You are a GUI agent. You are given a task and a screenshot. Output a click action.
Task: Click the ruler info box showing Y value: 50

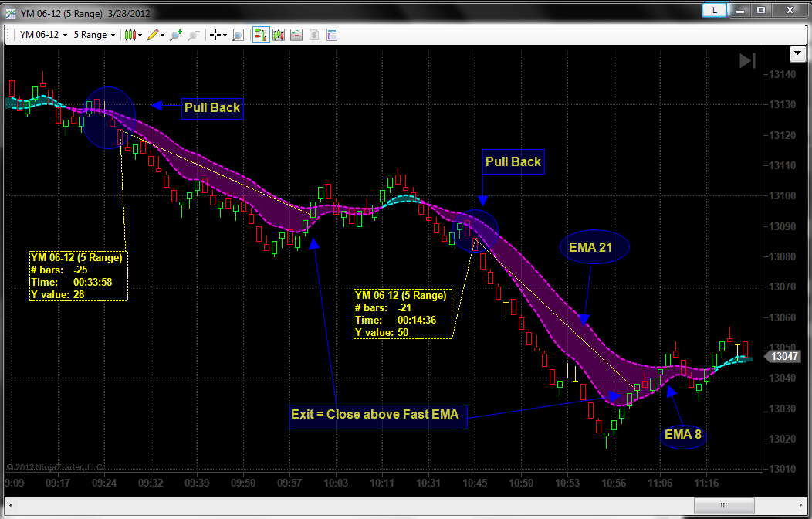click(403, 314)
